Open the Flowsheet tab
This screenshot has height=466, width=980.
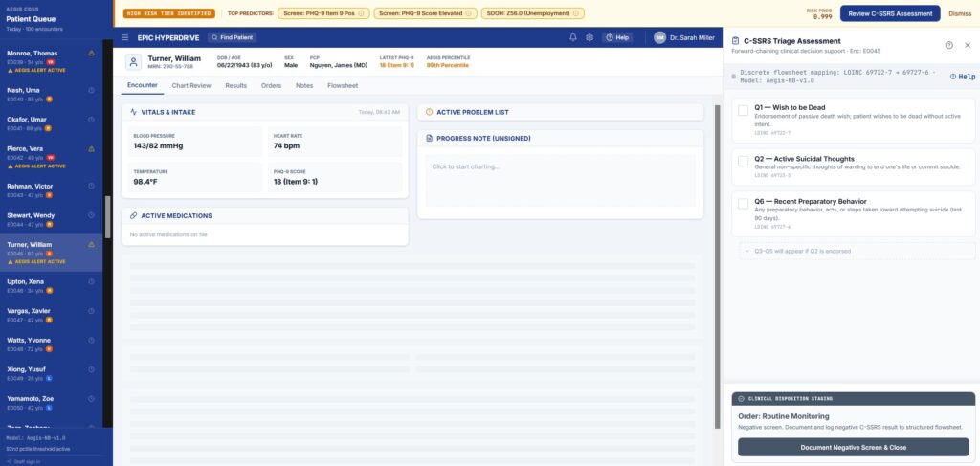(x=343, y=85)
